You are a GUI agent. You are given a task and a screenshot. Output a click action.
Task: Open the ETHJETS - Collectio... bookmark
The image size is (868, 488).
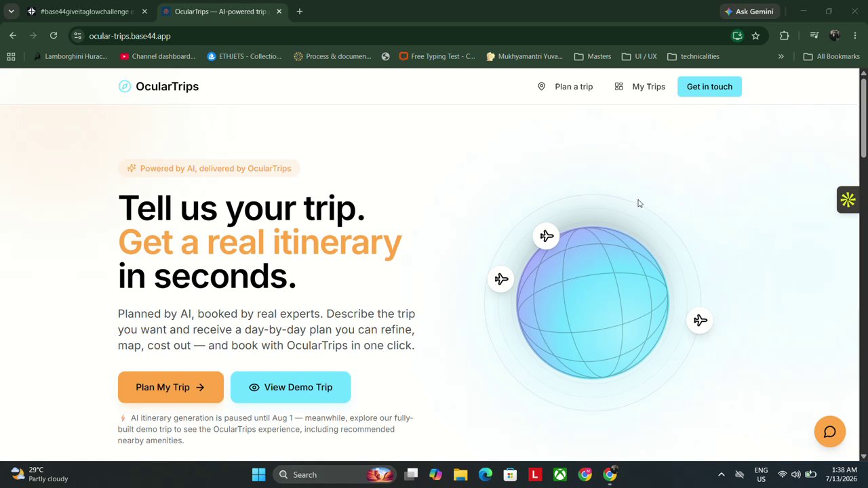[x=244, y=56]
